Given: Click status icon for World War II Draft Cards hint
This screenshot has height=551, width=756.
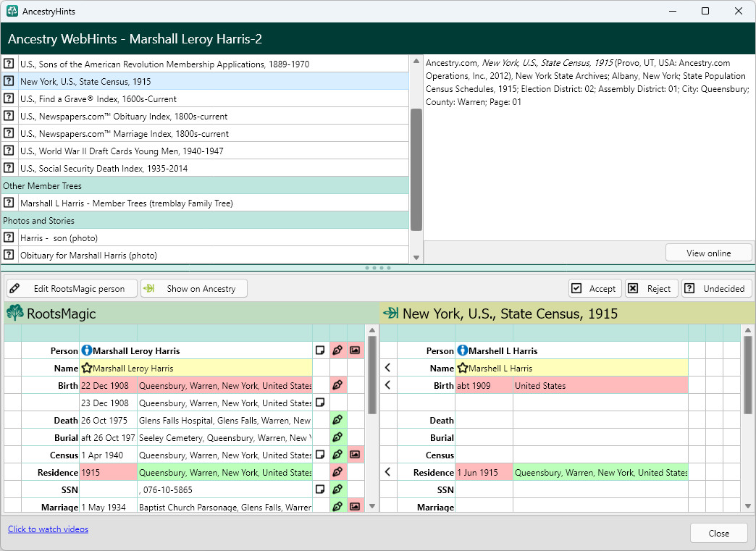Looking at the screenshot, I should pos(9,150).
